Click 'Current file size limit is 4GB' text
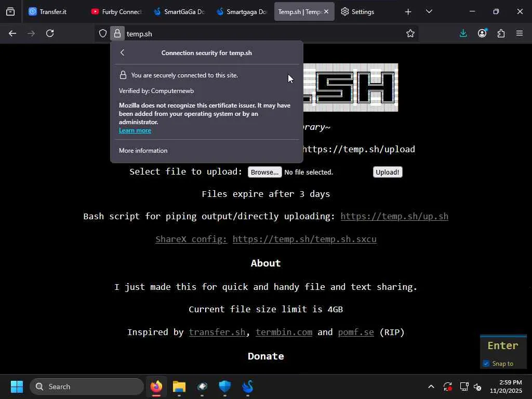The width and height of the screenshot is (532, 399). click(265, 310)
